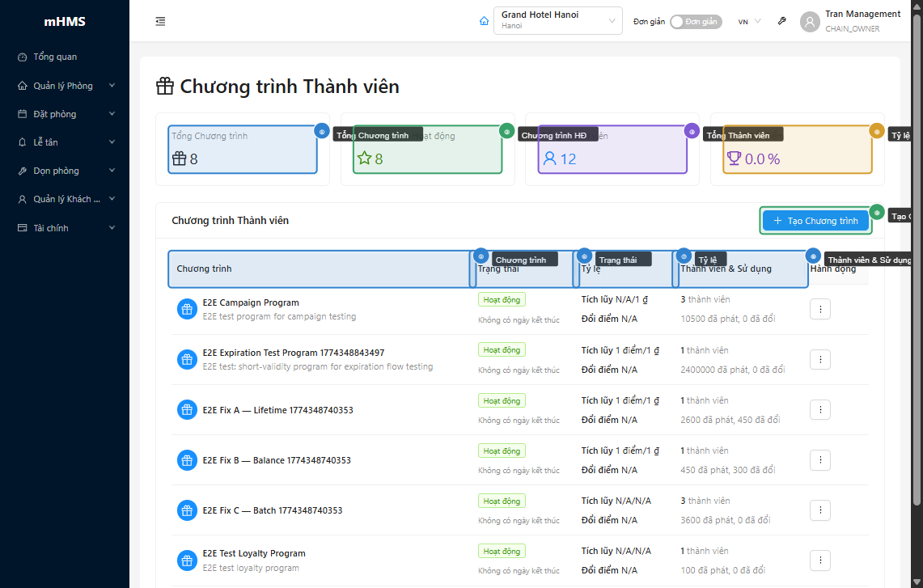Open the Grand Hotel Hanoi dropdown
This screenshot has width=923, height=588.
[x=557, y=20]
